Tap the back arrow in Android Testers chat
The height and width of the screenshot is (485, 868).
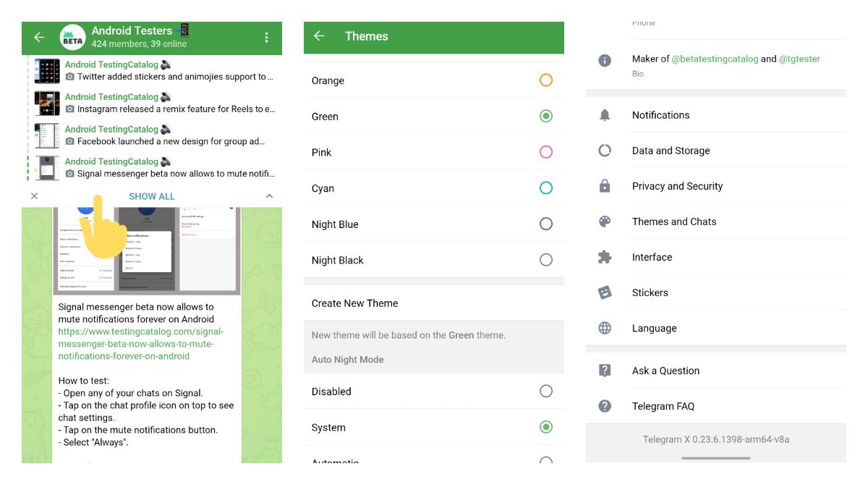39,37
